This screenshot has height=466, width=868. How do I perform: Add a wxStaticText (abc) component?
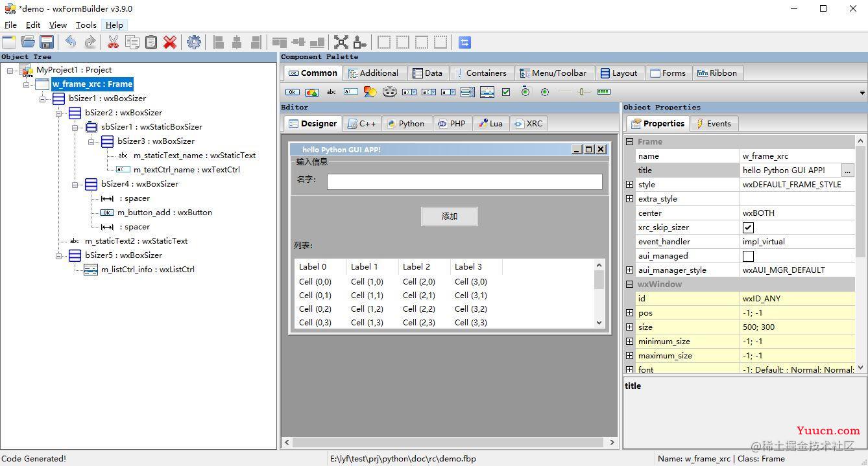click(332, 92)
